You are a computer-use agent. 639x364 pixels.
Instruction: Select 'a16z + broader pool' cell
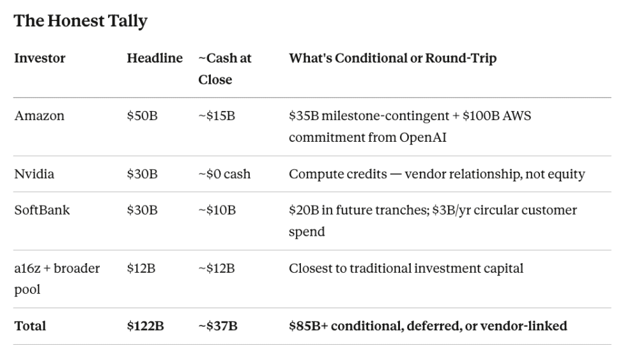pyautogui.click(x=57, y=279)
